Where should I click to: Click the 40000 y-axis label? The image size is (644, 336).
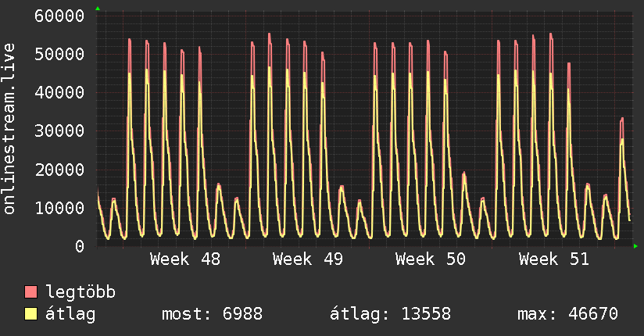(x=59, y=92)
